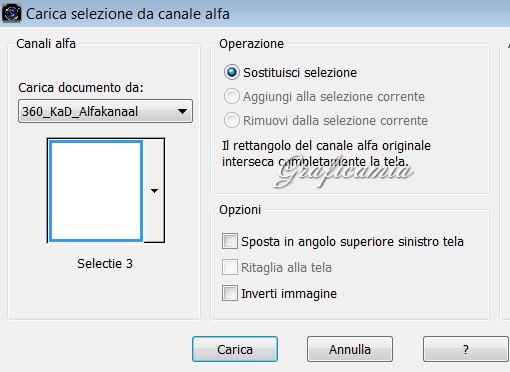Enable Sposta in angolo superiore sinistro tela
Image resolution: width=510 pixels, height=372 pixels.
(230, 241)
